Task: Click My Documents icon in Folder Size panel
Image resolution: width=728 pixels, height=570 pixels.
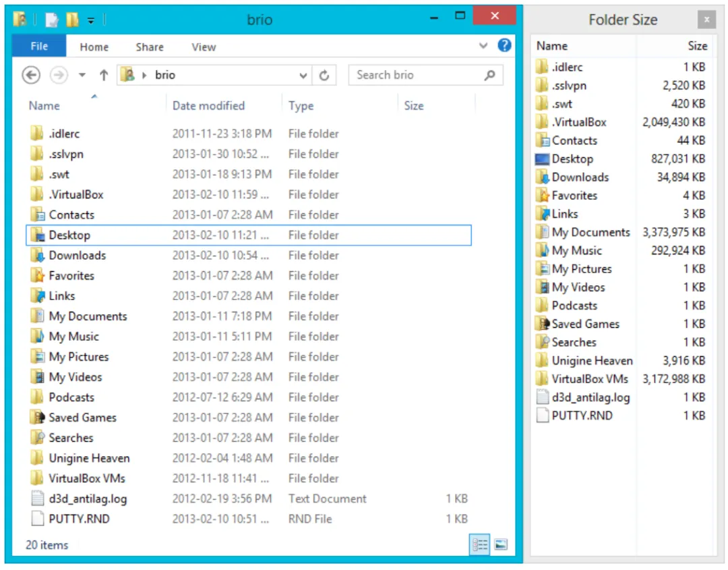Action: 542,232
